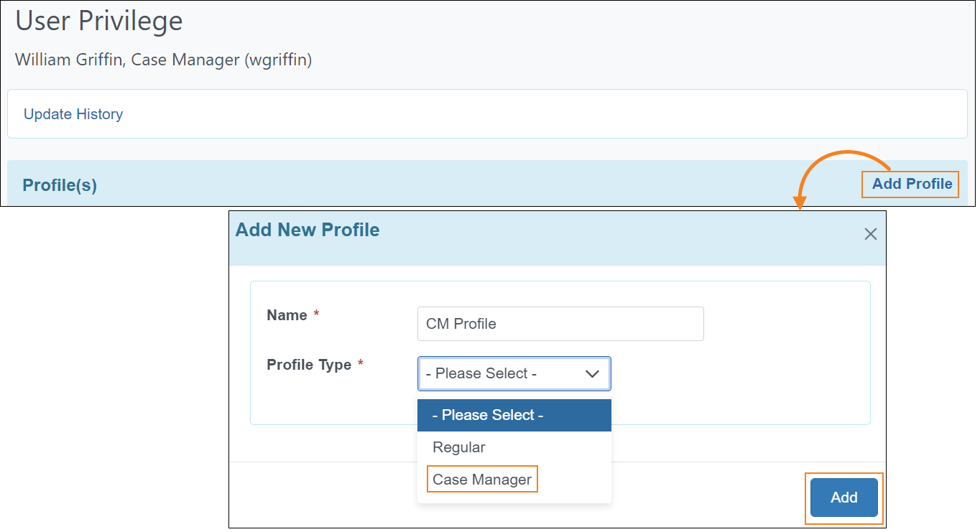Click the Add New Profile dialog title
Image resolution: width=980 pixels, height=532 pixels.
click(307, 230)
